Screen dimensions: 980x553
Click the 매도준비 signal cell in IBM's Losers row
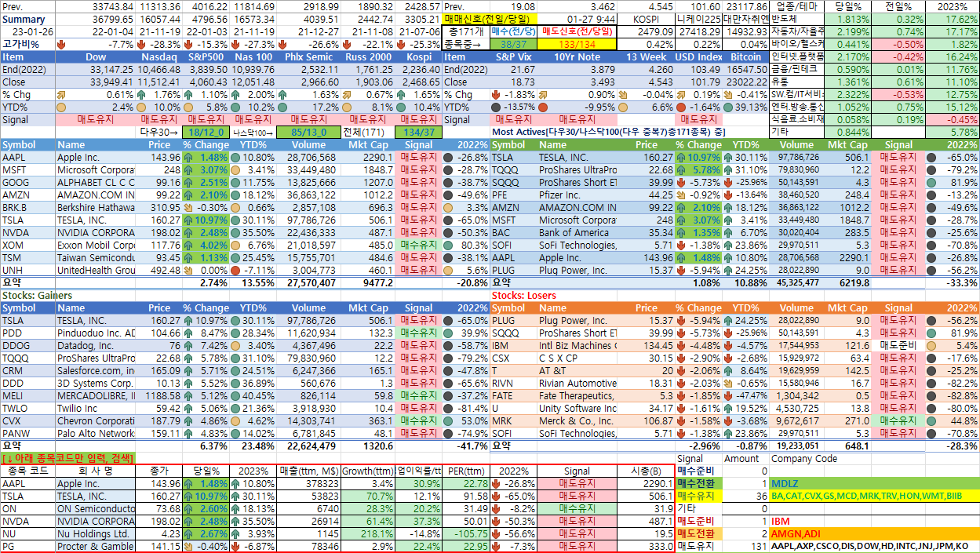[x=899, y=346]
